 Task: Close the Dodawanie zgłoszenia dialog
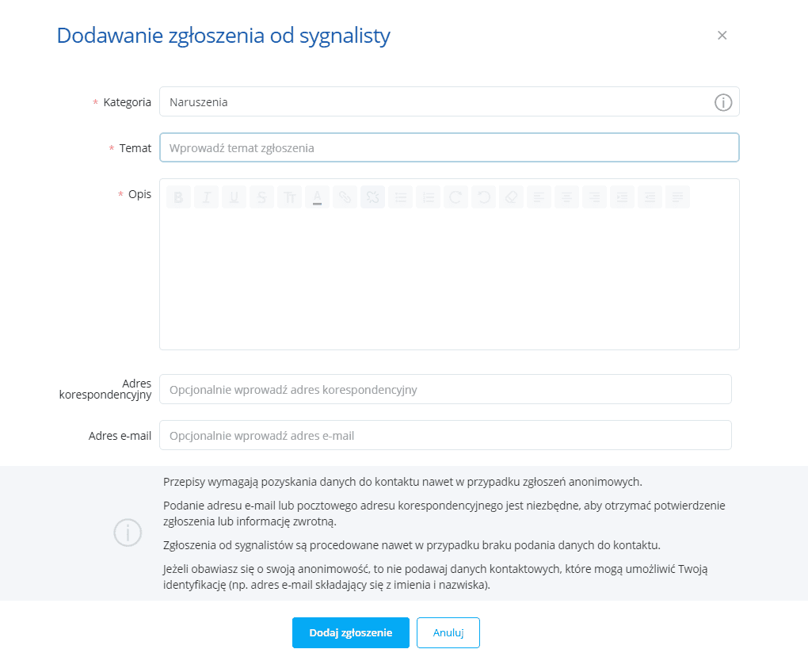(x=722, y=35)
